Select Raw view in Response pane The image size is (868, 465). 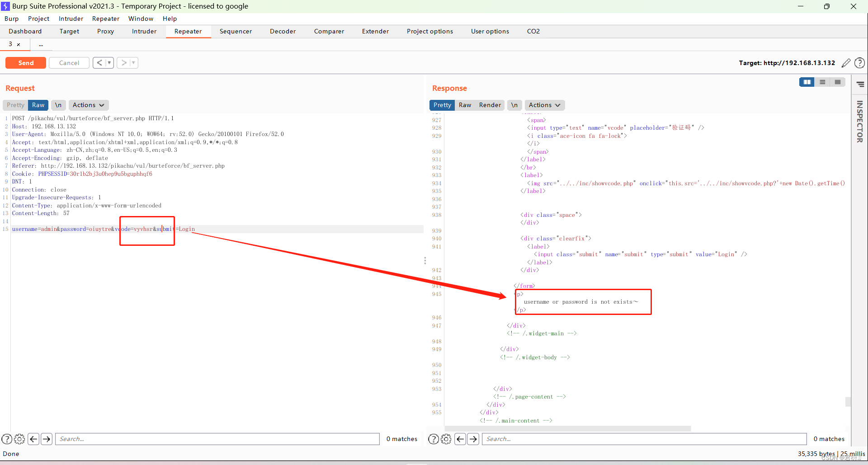[465, 105]
